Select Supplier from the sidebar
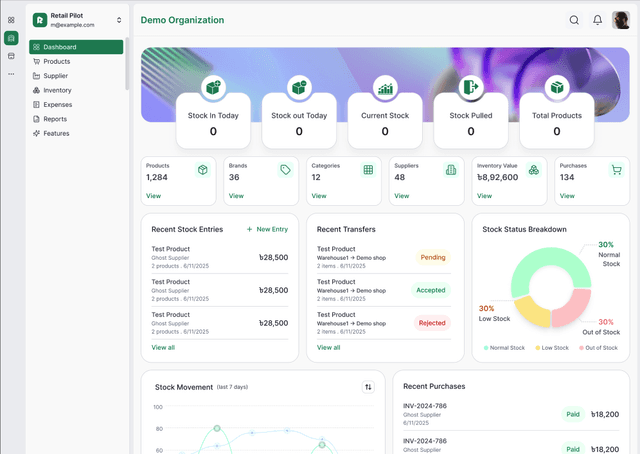Viewport: 640px width, 454px height. (56, 76)
